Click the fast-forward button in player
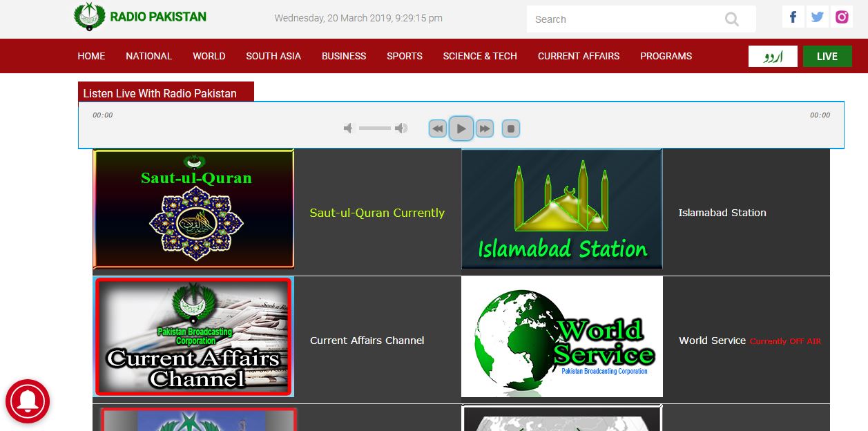Screen dimensions: 868x431 485,128
